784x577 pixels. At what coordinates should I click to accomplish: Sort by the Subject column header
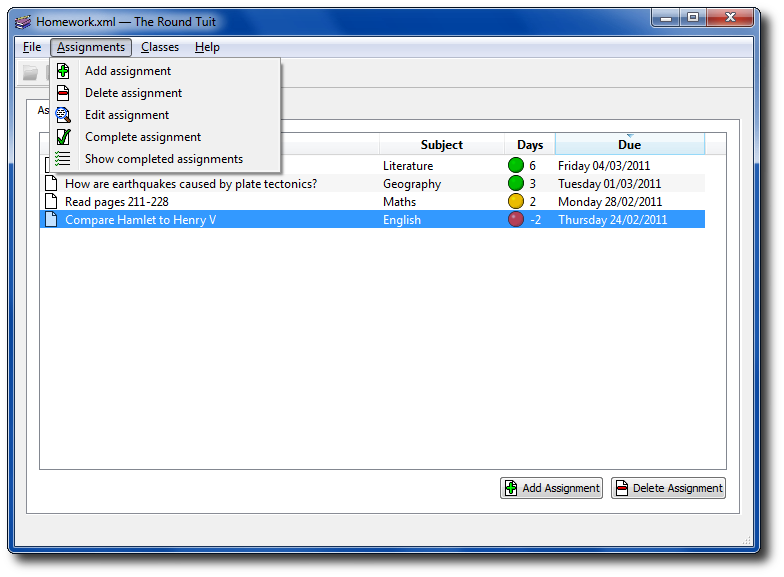(x=441, y=145)
